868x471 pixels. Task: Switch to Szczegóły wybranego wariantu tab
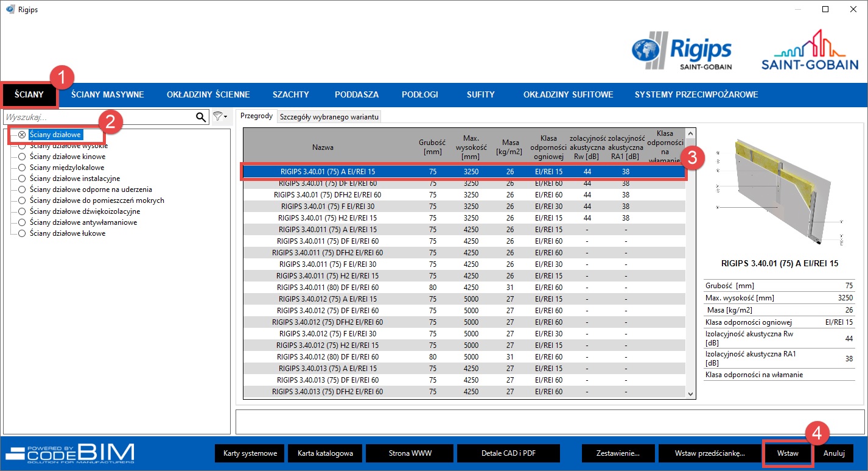pos(329,116)
